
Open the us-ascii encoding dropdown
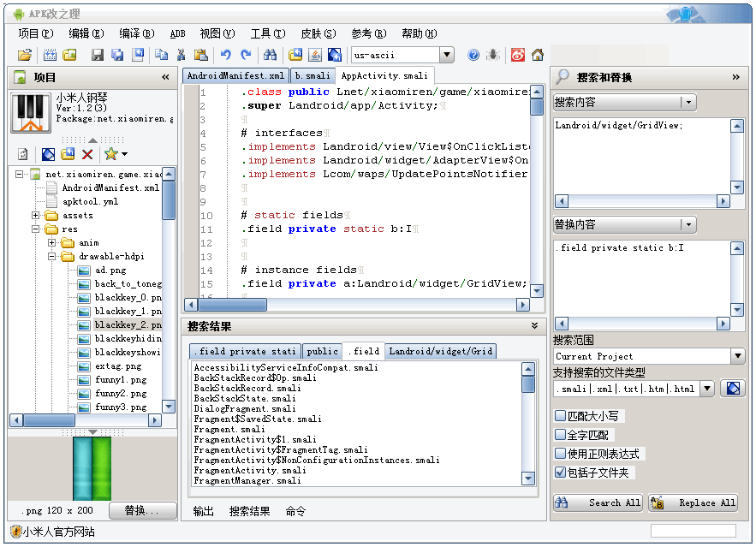point(446,54)
